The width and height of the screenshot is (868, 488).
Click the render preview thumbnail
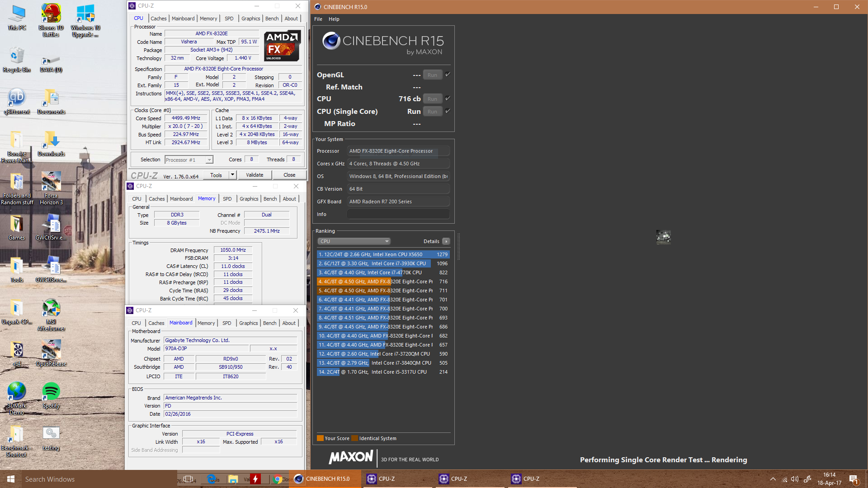click(663, 237)
